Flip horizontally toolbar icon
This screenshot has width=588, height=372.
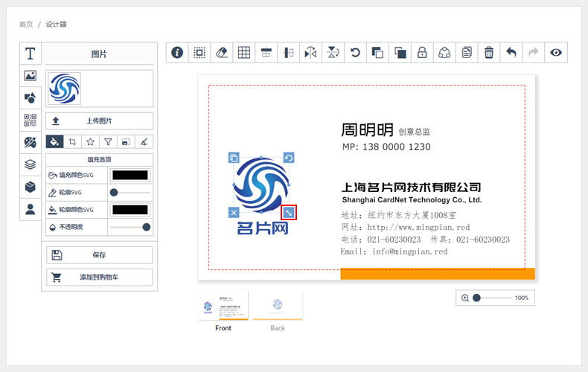click(310, 53)
